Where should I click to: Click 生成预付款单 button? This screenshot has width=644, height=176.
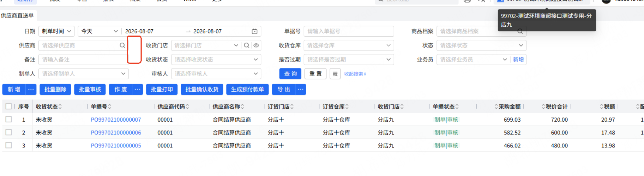248,90
